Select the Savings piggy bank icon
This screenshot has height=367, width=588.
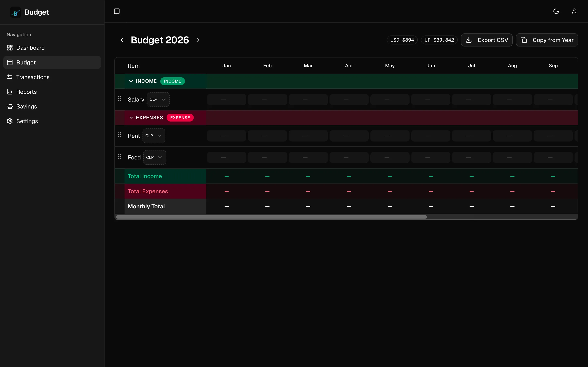coord(10,106)
